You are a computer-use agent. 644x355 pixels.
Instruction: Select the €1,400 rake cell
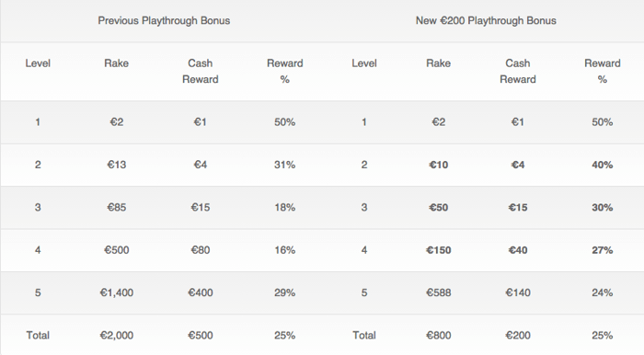pyautogui.click(x=117, y=292)
